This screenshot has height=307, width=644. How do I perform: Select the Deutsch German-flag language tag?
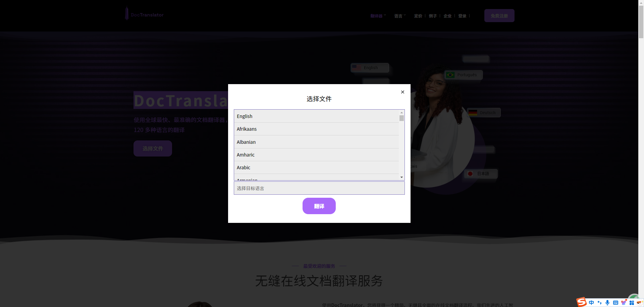tap(483, 112)
